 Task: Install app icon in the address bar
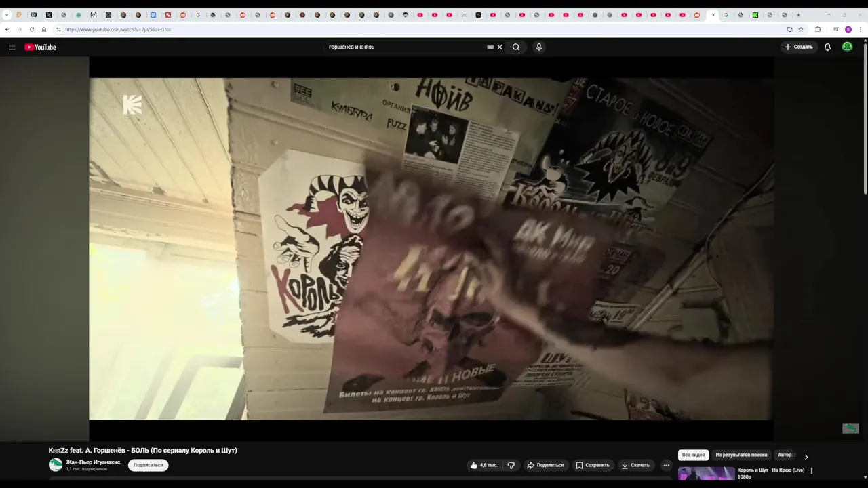tap(789, 29)
